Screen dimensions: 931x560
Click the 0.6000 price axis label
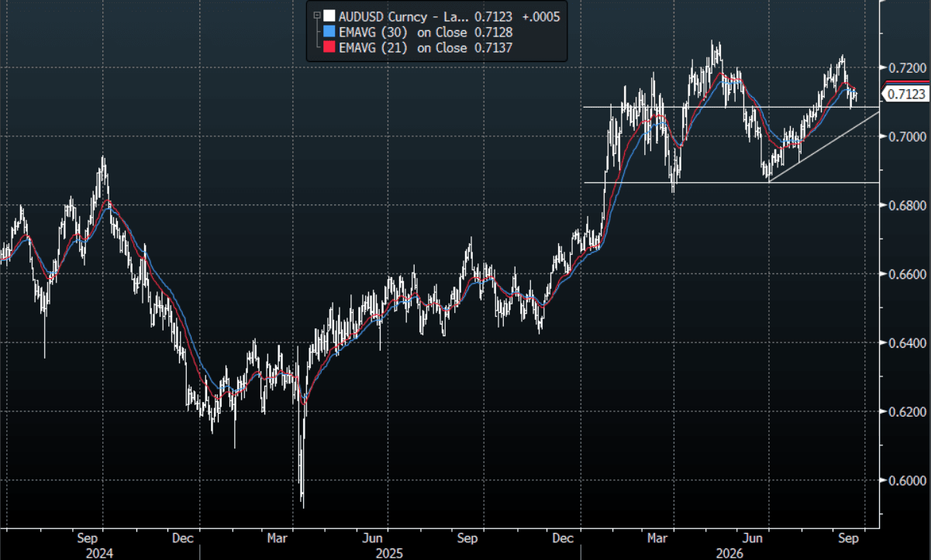coord(907,480)
